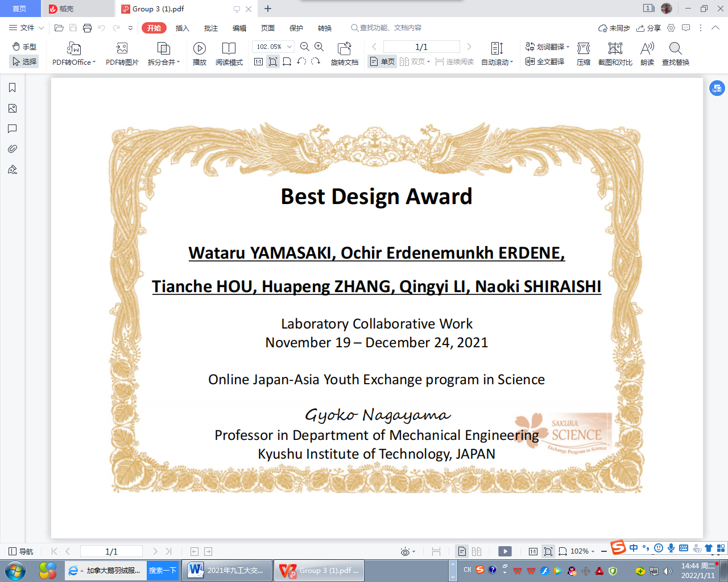Click the PDF转图片 export icon
Image resolution: width=728 pixels, height=582 pixels.
click(x=122, y=49)
